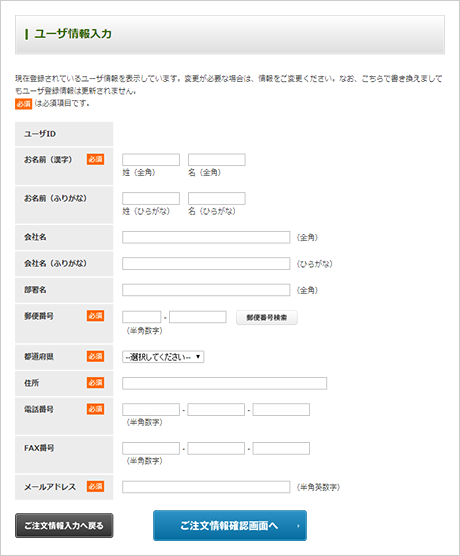460x556 pixels.
Task: Click the first 電話番号 phone number box
Action: click(151, 410)
